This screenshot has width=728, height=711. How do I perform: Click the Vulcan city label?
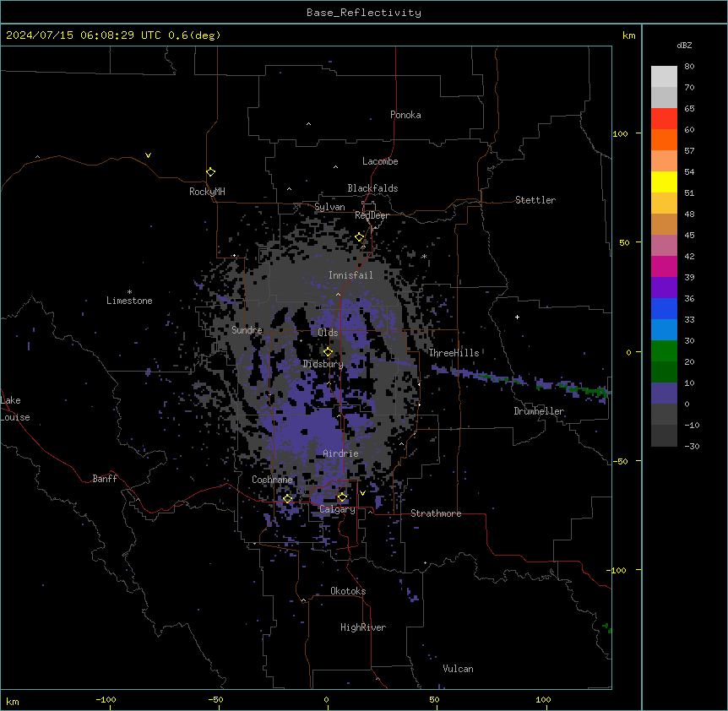[x=459, y=669]
